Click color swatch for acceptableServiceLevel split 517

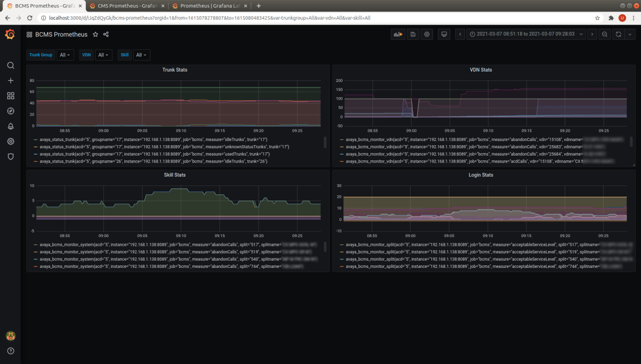coord(342,244)
